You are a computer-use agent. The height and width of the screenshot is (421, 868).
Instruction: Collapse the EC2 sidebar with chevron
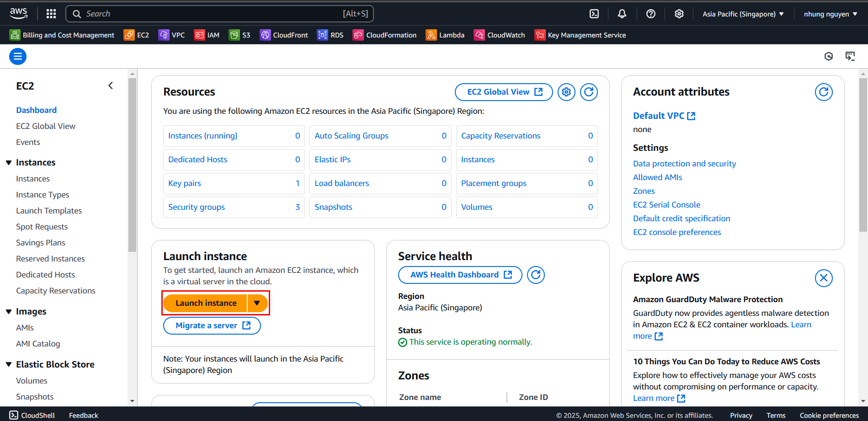click(111, 85)
